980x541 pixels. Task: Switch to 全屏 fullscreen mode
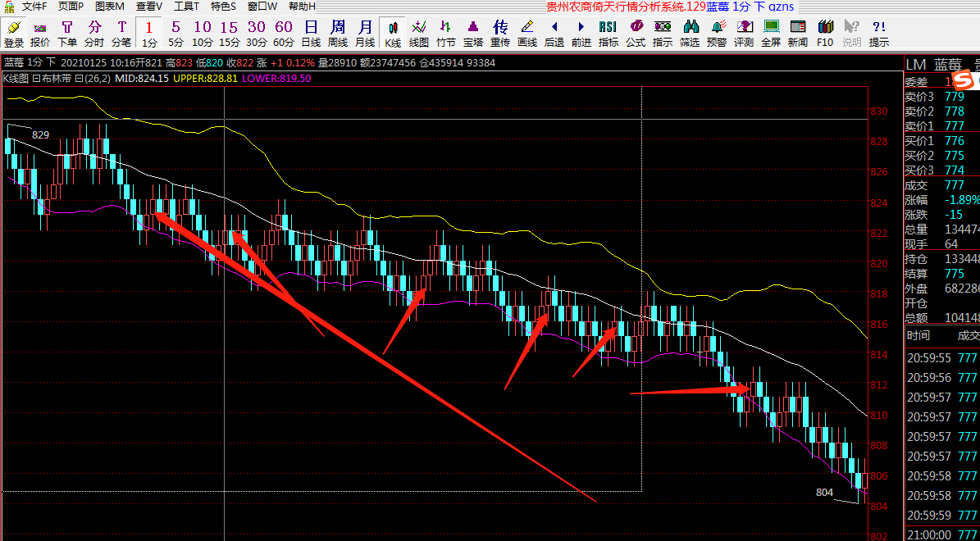[x=771, y=34]
